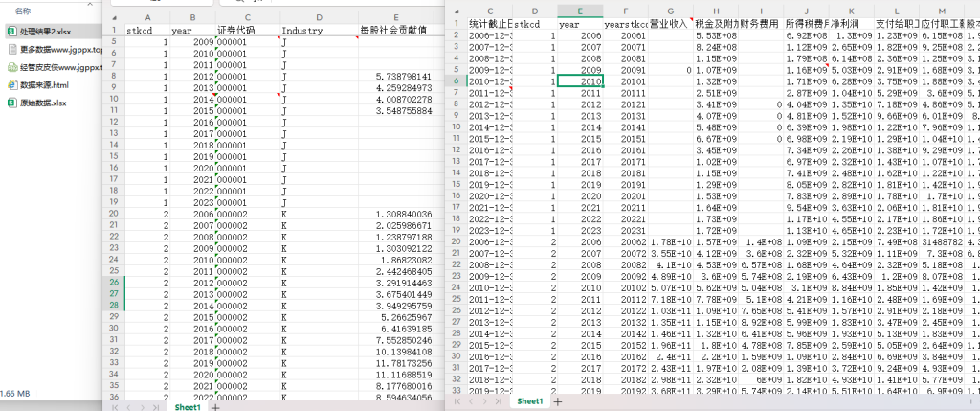The height and width of the screenshot is (411, 980).
Task: Select row 6 header in right workbook
Action: point(457,80)
